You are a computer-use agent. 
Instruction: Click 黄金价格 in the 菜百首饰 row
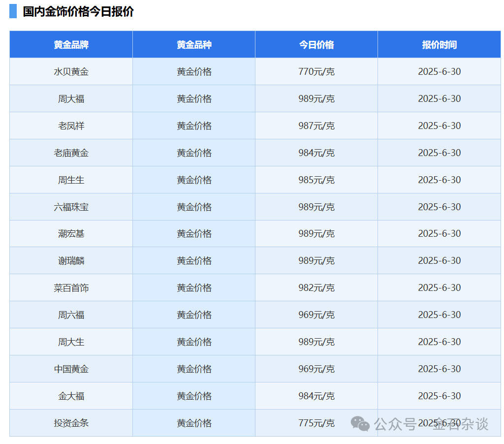pyautogui.click(x=194, y=287)
